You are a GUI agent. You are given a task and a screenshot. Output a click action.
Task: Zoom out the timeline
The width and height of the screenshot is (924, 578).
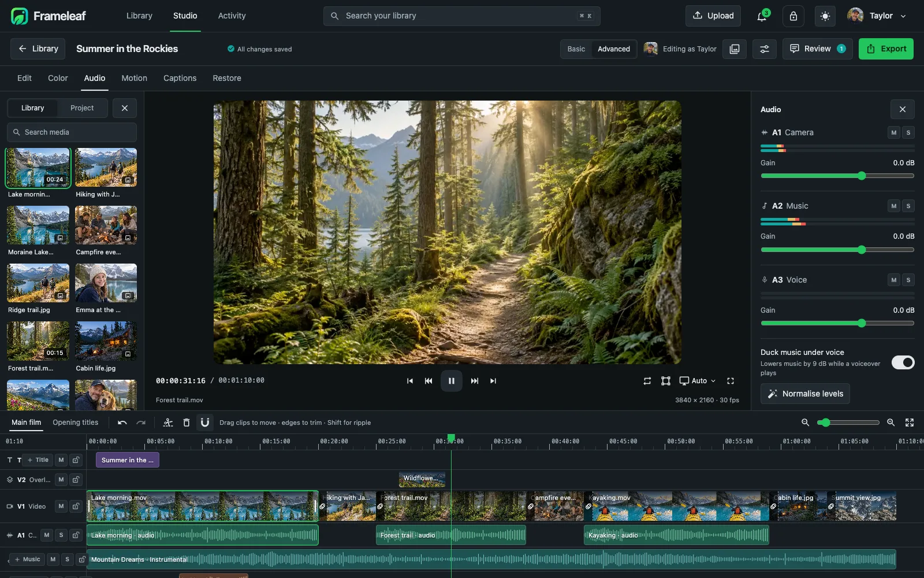[806, 423]
